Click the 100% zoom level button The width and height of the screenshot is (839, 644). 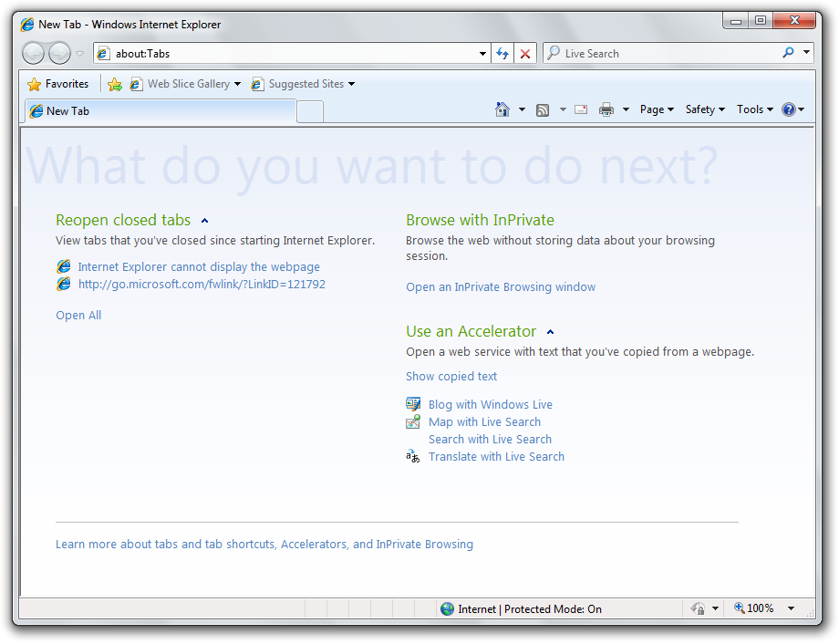click(x=754, y=608)
